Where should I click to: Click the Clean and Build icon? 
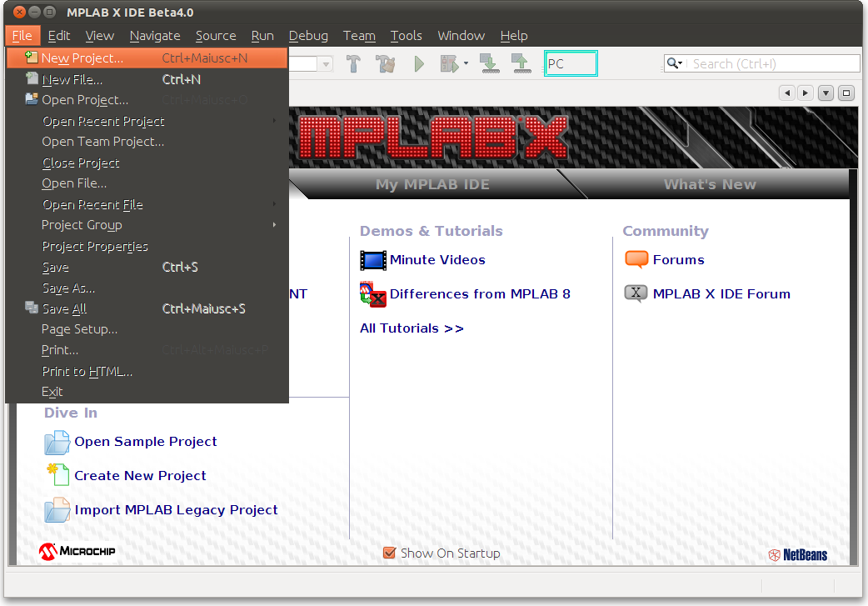(386, 63)
